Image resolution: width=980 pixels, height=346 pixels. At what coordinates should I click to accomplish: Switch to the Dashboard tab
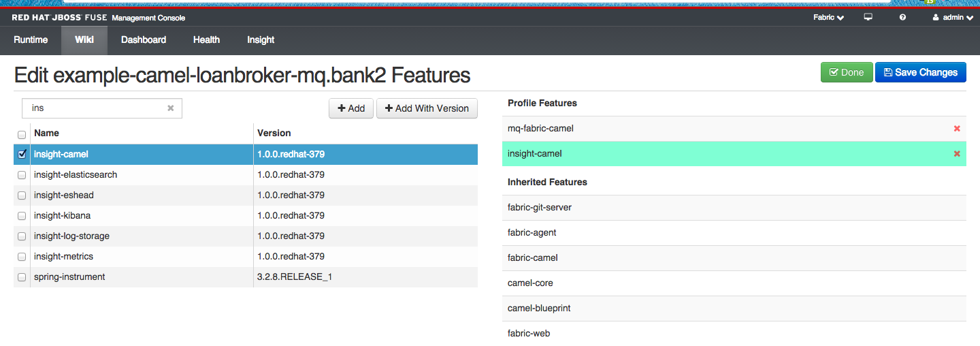pos(144,40)
